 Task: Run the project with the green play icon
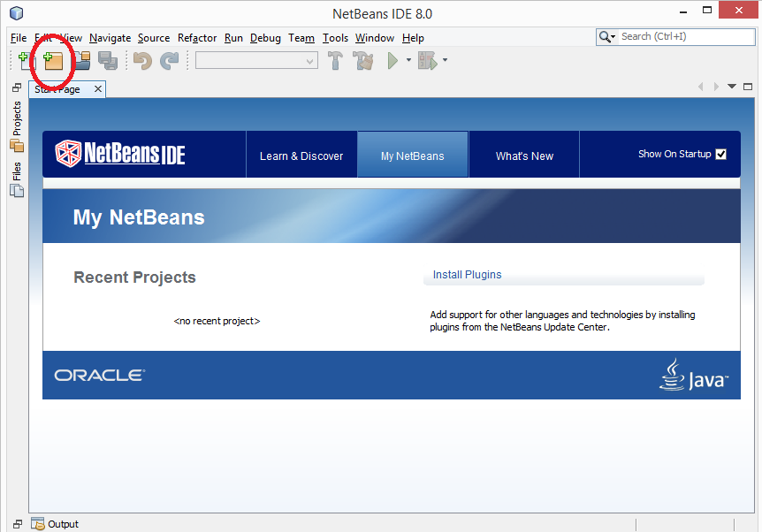pos(392,60)
